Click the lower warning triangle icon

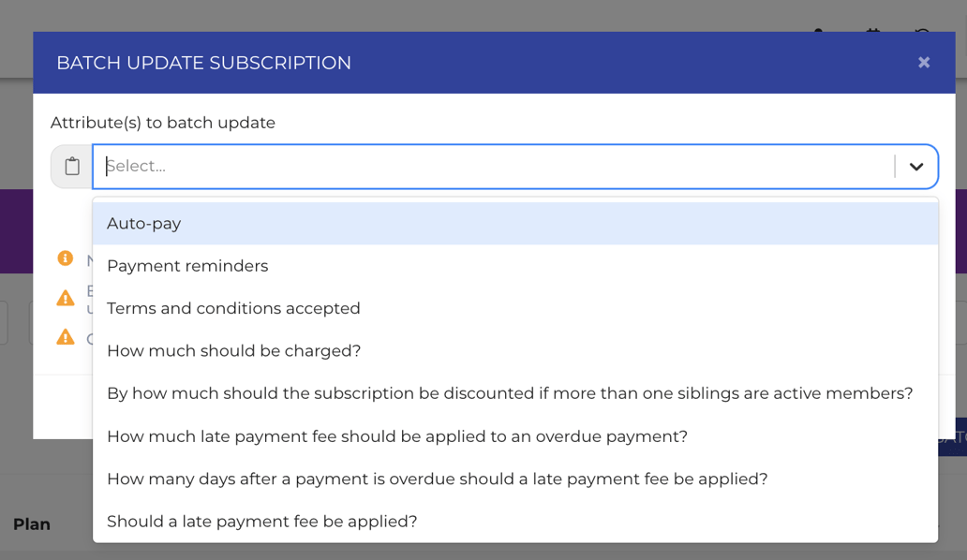click(65, 338)
